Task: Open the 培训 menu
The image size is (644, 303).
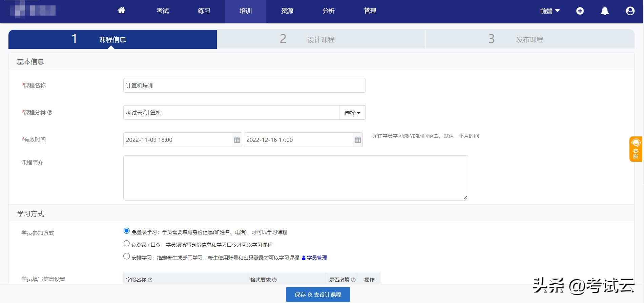Action: (x=246, y=11)
